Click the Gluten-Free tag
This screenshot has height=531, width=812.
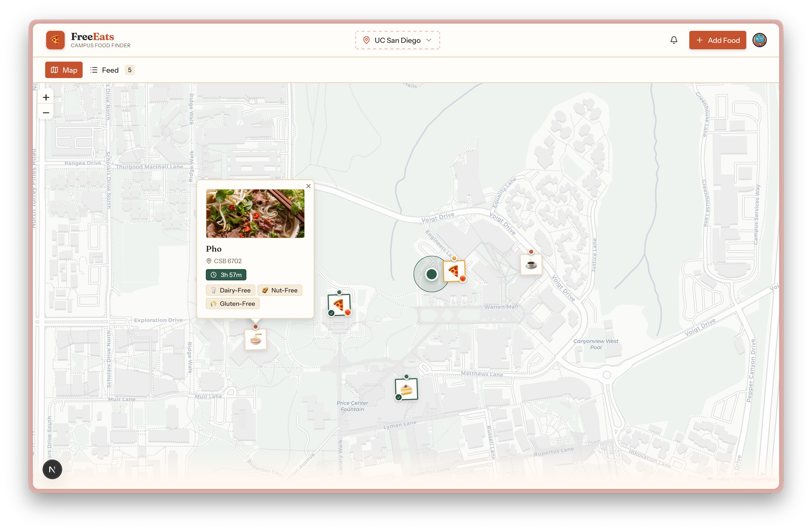pyautogui.click(x=233, y=304)
